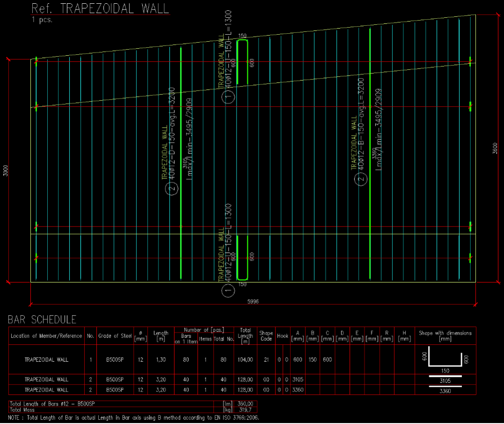The image size is (504, 424).
Task: Select the "B500SP" cell in bar No. 1 row
Action: point(115,360)
